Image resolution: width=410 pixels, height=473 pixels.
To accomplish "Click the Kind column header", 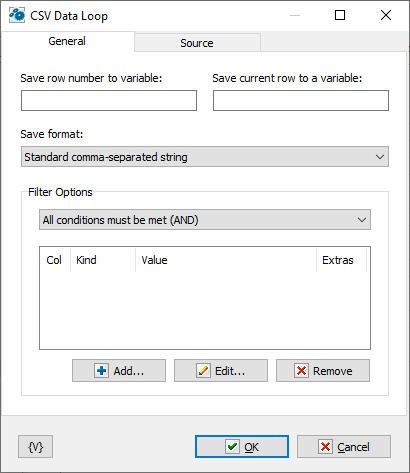I will tap(103, 260).
